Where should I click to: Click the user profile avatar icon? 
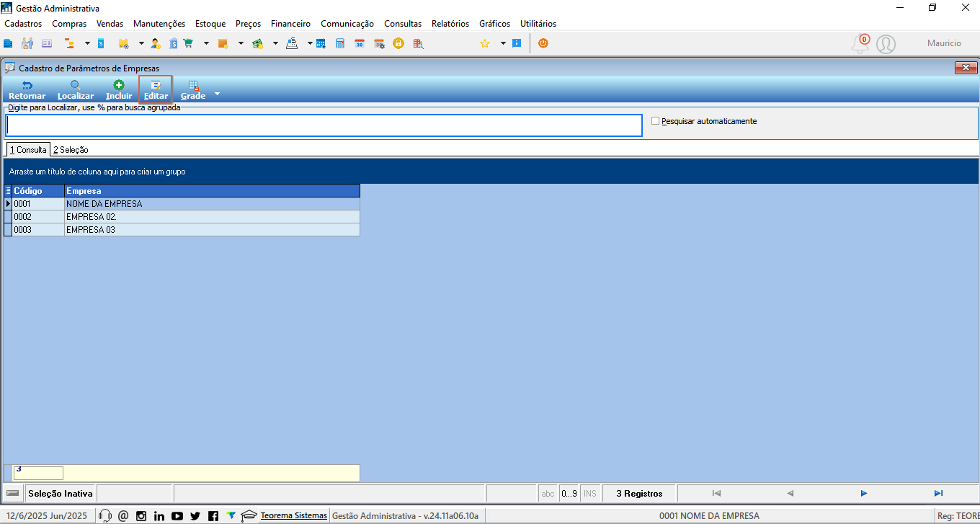[886, 44]
